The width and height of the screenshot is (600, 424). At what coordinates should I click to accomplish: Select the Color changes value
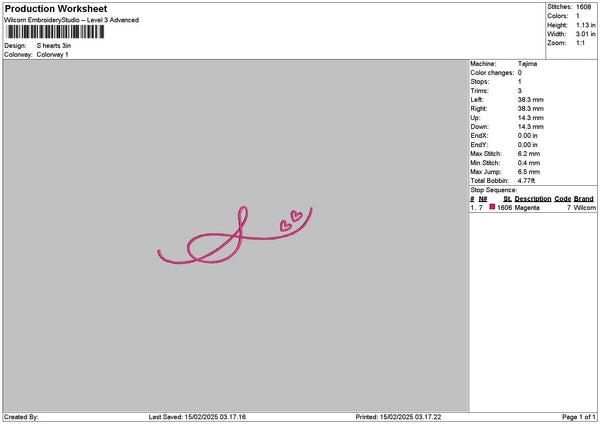coord(520,73)
